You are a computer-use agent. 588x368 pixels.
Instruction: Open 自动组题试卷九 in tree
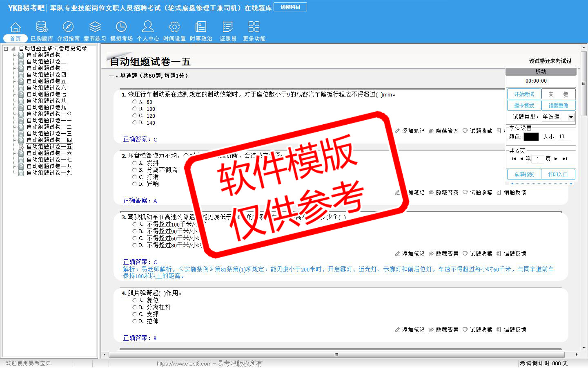pyautogui.click(x=46, y=107)
